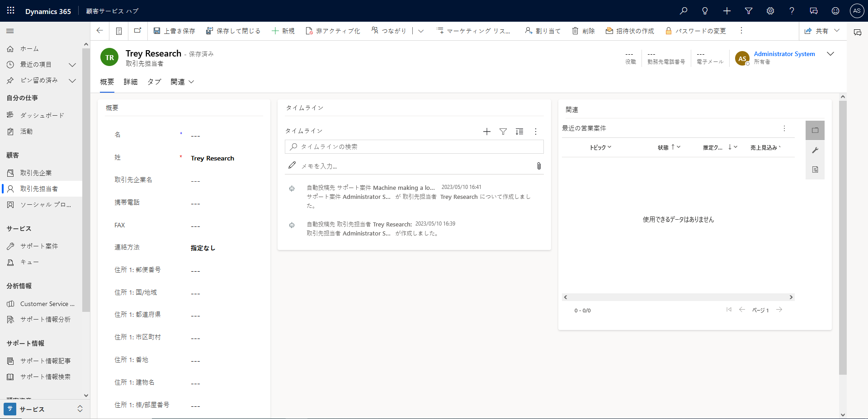Expand the header fields chevron beside the owner
This screenshot has width=868, height=419.
[830, 54]
